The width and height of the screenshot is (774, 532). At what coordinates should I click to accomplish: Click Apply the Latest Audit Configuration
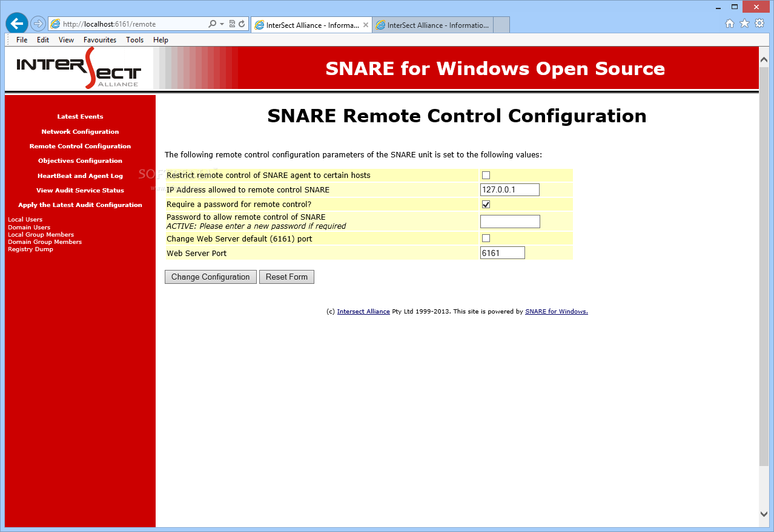point(80,205)
